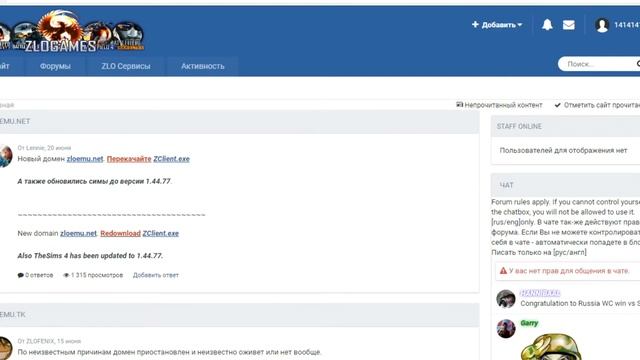Screen dimensions: 640x360
Task: Click the STAFF ONLINE block header
Action: (x=565, y=127)
